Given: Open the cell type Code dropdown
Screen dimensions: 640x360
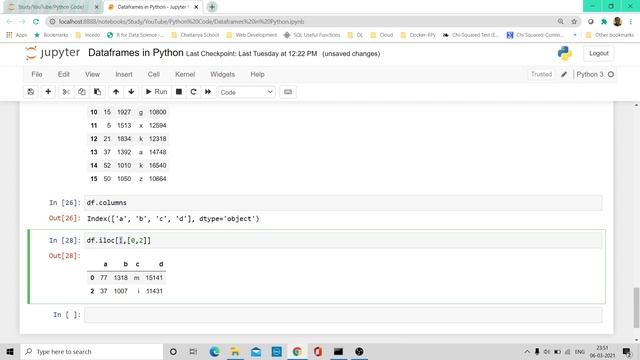Looking at the screenshot, I should [247, 92].
